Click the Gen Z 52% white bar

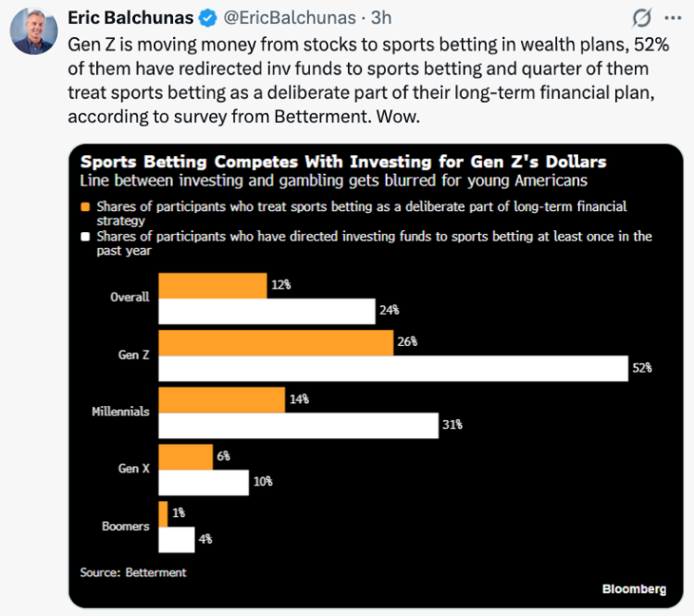pos(393,369)
